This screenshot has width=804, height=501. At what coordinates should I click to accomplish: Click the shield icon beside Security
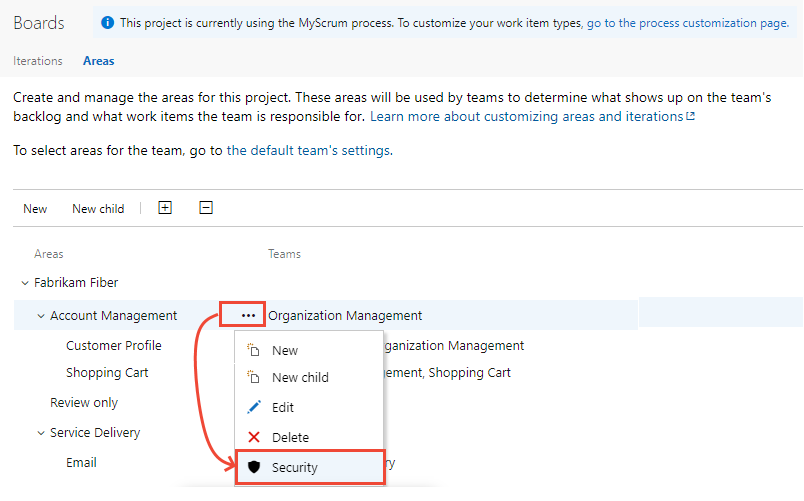(254, 467)
